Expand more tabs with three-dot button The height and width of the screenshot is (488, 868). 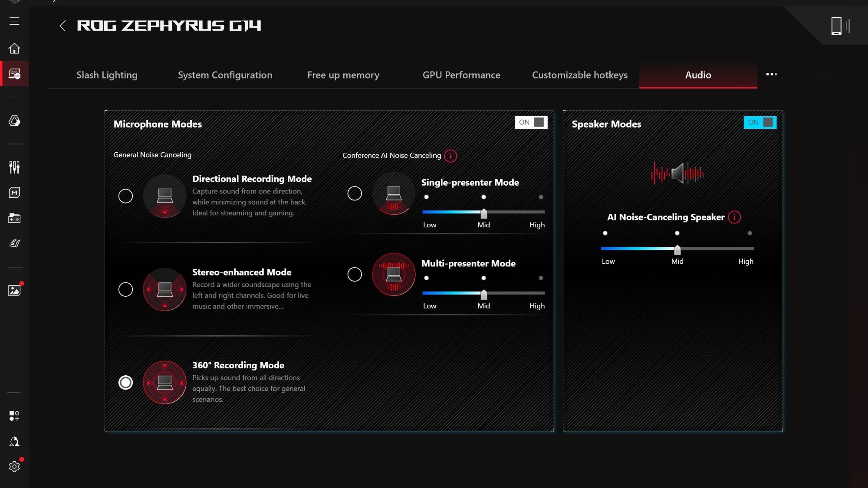pyautogui.click(x=772, y=74)
